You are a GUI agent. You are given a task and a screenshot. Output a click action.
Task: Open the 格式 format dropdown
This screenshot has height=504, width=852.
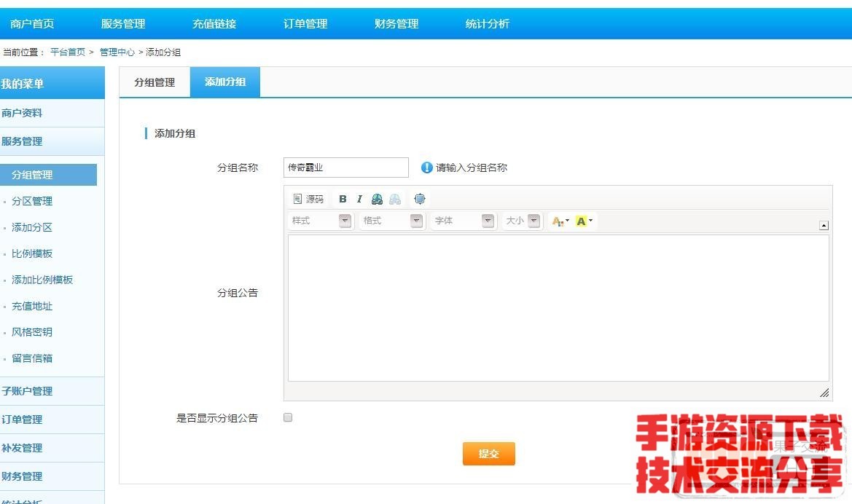pos(392,221)
